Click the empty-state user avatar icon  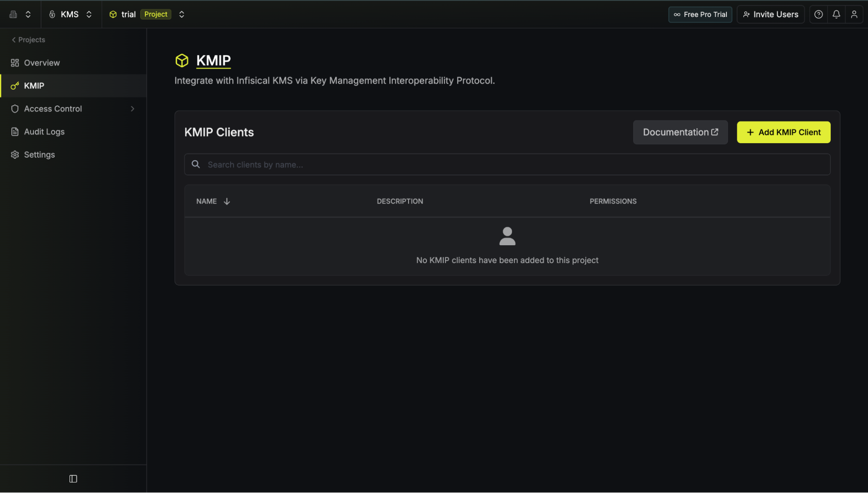[x=507, y=237]
